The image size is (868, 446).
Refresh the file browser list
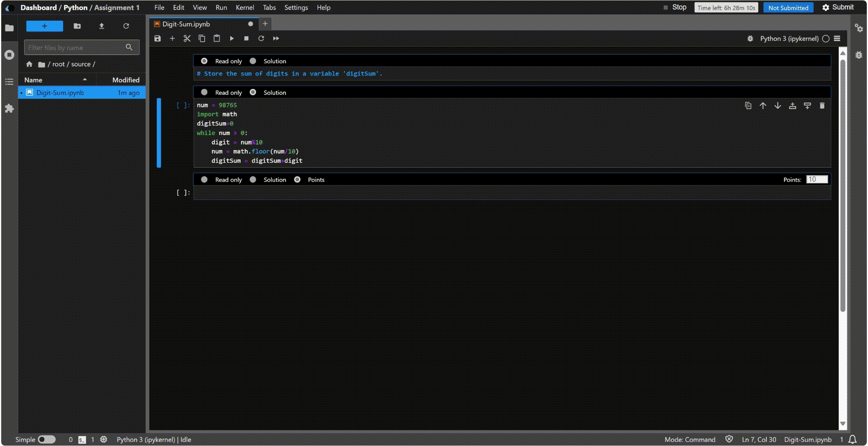click(x=126, y=26)
